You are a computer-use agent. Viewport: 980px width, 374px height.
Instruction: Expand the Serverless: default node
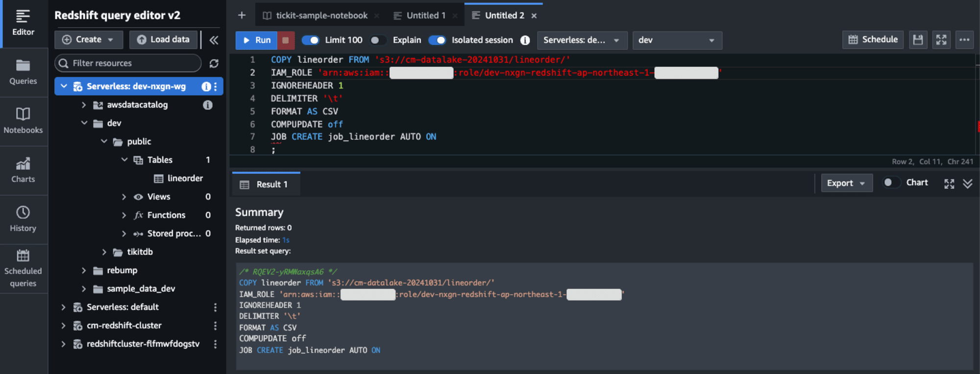click(x=63, y=307)
